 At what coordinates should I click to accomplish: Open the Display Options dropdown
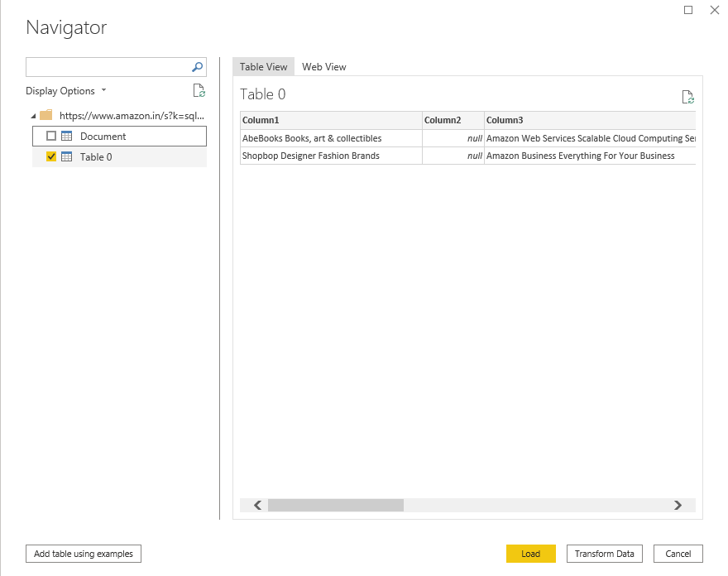66,91
